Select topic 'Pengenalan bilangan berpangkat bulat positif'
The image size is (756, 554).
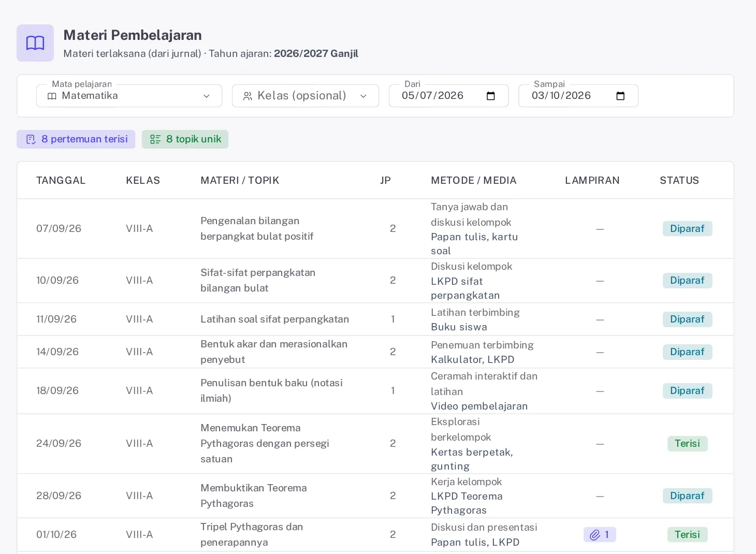click(257, 229)
